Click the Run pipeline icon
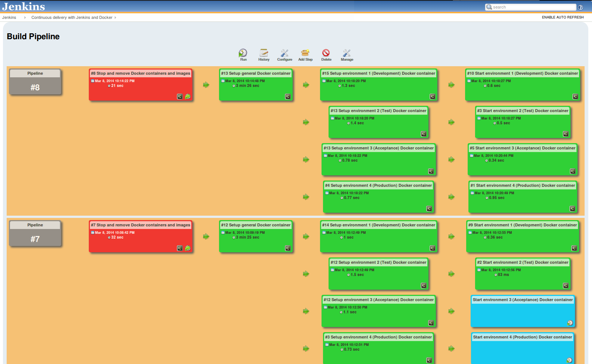Screen dimensions: 592x364 (x=243, y=53)
